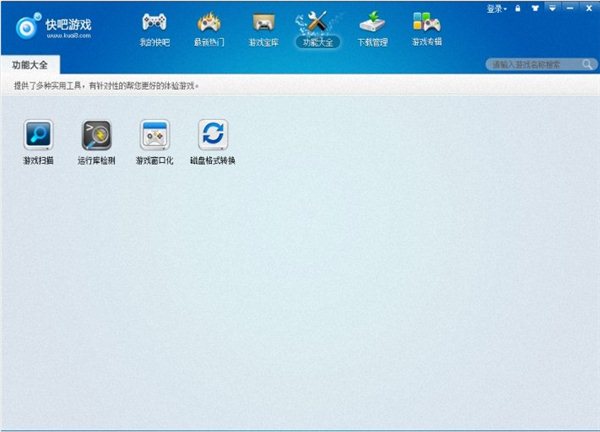Screen dimensions: 600x432
Task: Open the skin shirt icon in title bar
Action: 535,8
